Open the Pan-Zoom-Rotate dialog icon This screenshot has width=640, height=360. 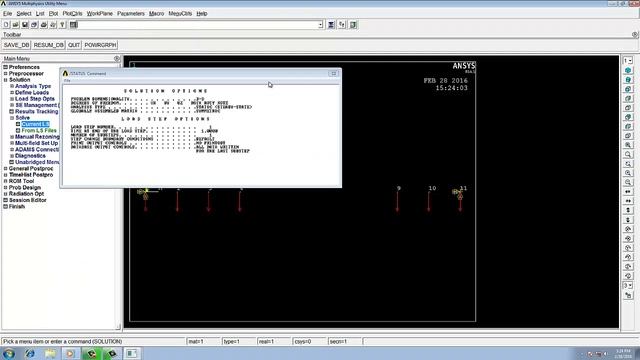(34, 25)
